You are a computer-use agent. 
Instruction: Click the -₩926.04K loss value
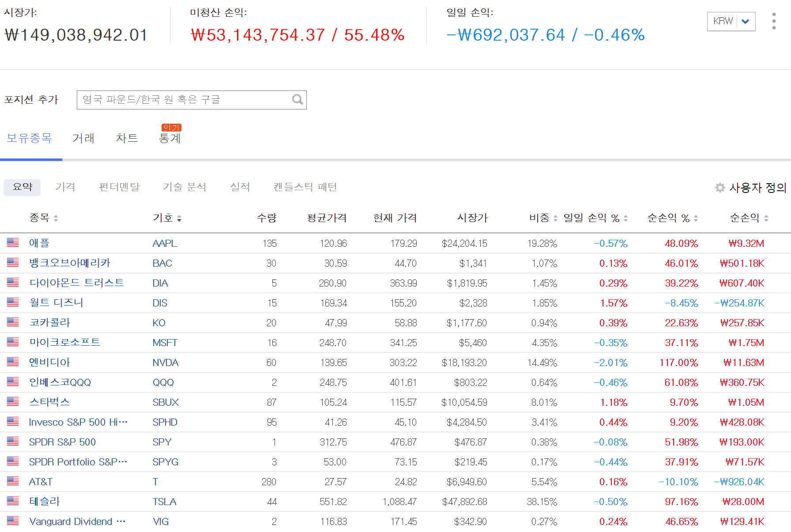click(739, 482)
